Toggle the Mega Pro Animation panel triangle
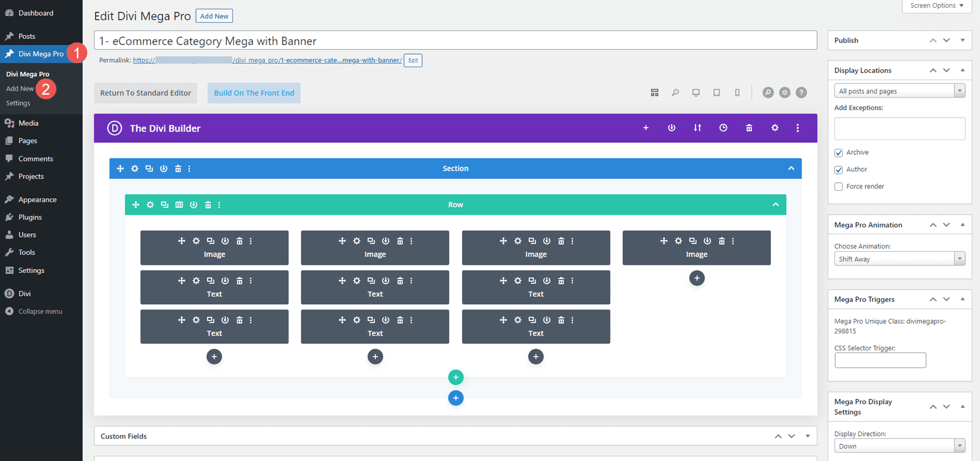The height and width of the screenshot is (461, 980). [963, 225]
